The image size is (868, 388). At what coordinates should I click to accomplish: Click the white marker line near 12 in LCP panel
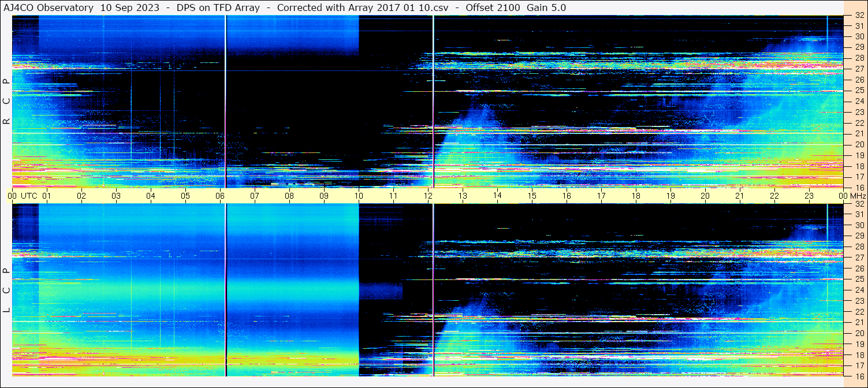click(x=433, y=290)
